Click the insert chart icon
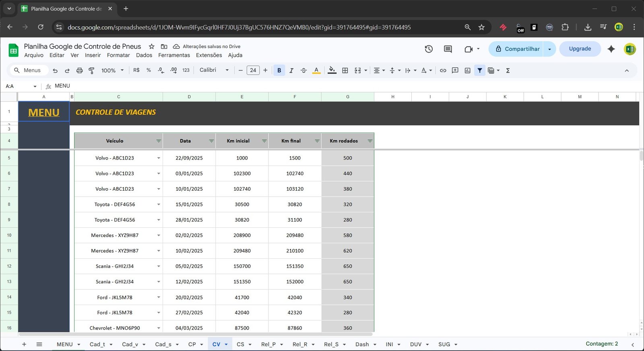The image size is (644, 351). (467, 71)
